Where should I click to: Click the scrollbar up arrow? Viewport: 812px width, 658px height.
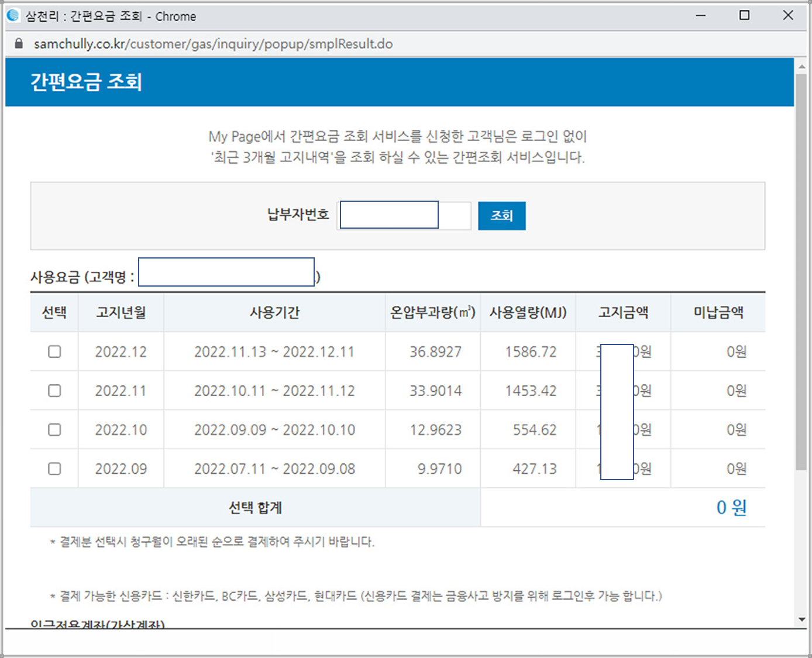point(801,67)
